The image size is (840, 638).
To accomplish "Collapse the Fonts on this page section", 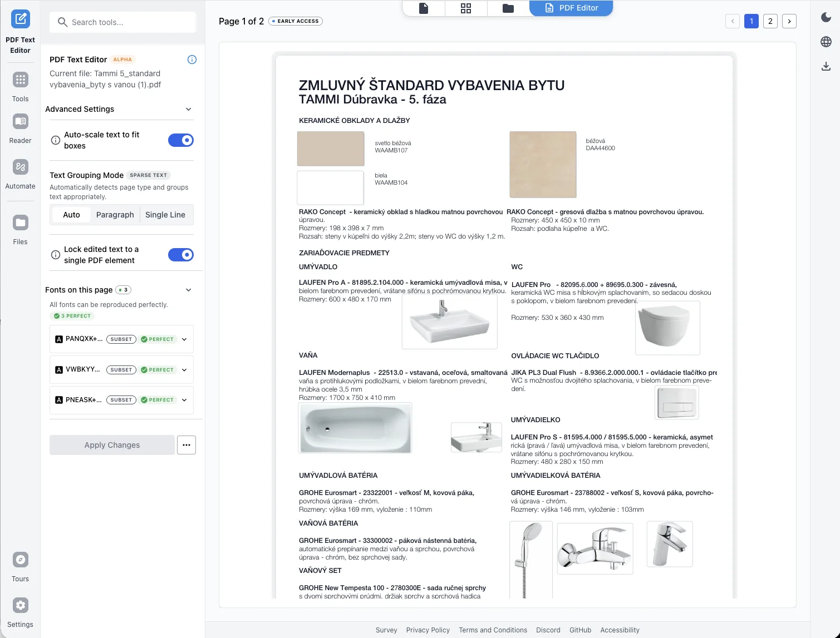I will [189, 290].
